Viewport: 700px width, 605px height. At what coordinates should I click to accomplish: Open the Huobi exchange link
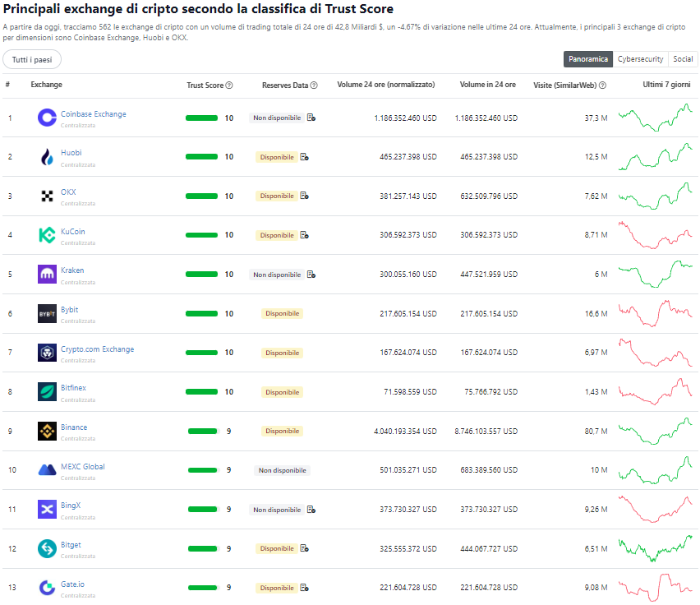click(71, 153)
